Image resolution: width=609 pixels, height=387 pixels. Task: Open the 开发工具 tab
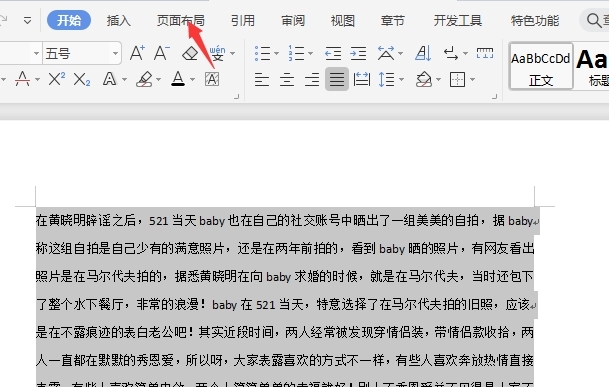458,20
